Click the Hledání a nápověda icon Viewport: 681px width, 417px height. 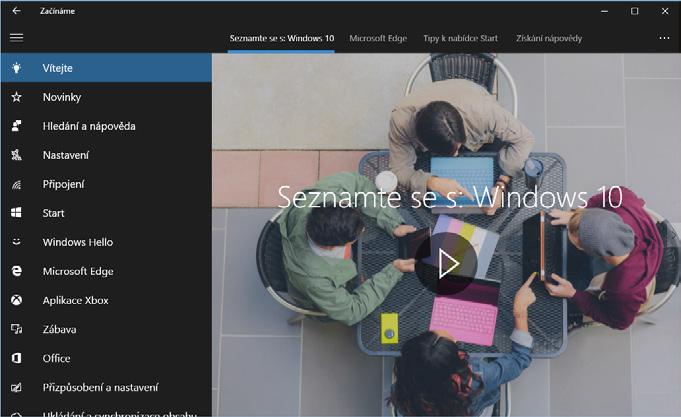pos(17,126)
